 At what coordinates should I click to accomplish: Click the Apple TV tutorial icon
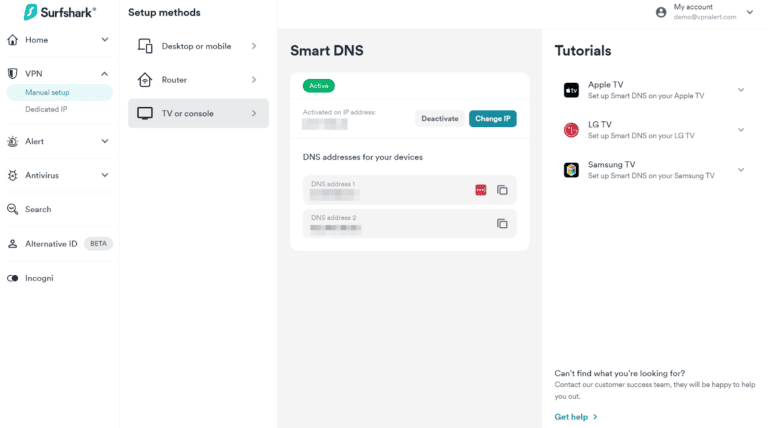tap(571, 90)
